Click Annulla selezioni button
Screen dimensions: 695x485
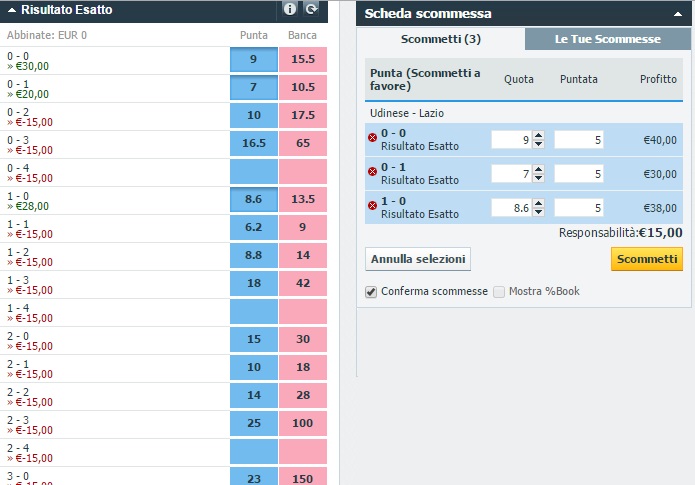(418, 259)
